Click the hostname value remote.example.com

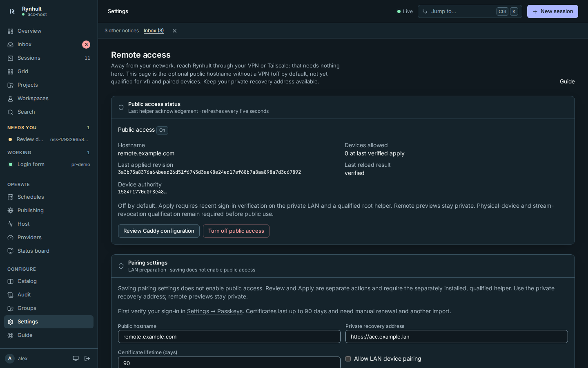(x=146, y=153)
